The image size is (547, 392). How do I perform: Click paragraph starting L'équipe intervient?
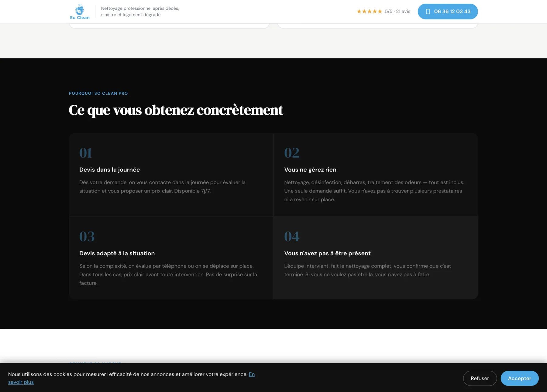(367, 270)
